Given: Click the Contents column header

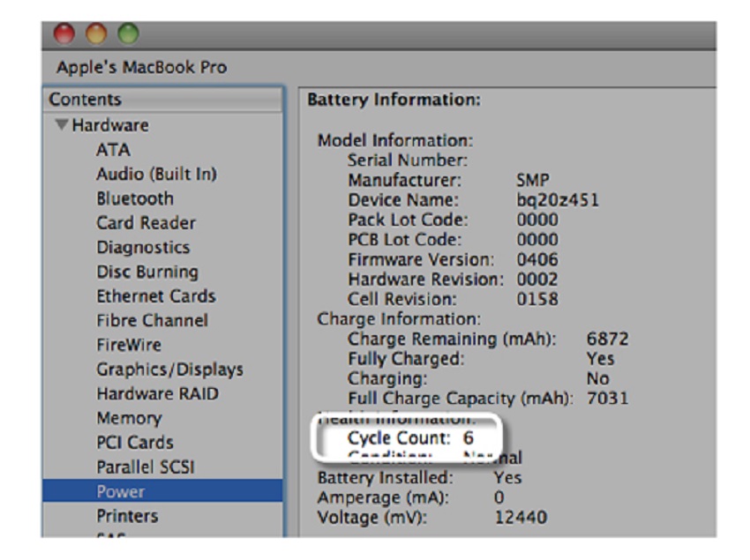Looking at the screenshot, I should pos(162,100).
